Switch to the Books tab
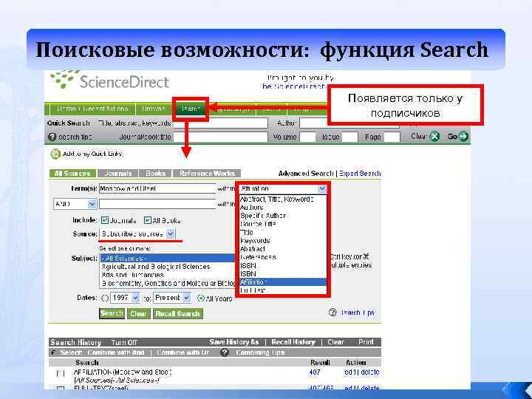 (x=155, y=174)
